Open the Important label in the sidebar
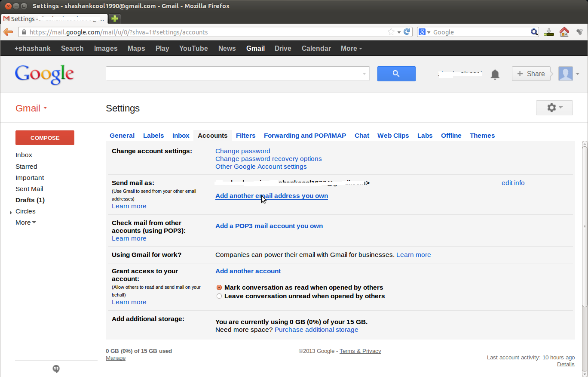 coord(30,178)
